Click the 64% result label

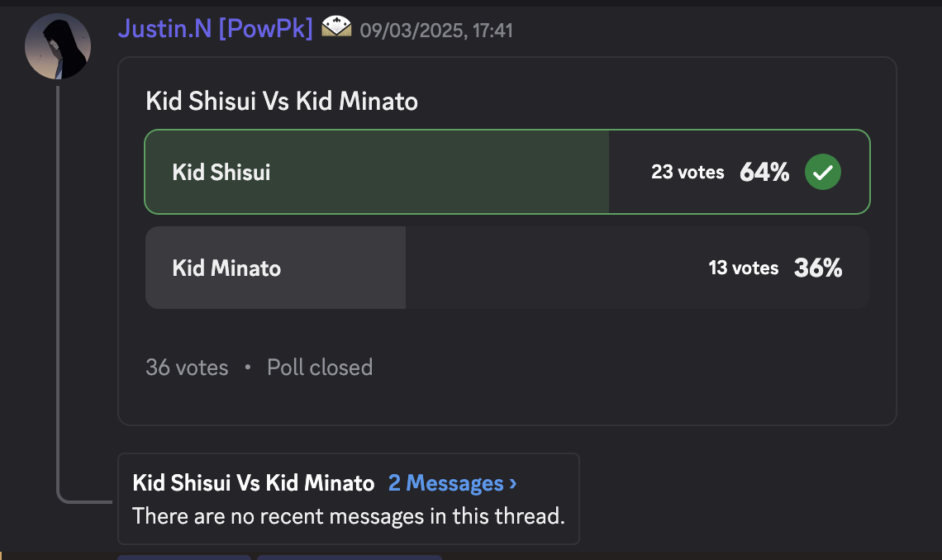[x=764, y=172]
